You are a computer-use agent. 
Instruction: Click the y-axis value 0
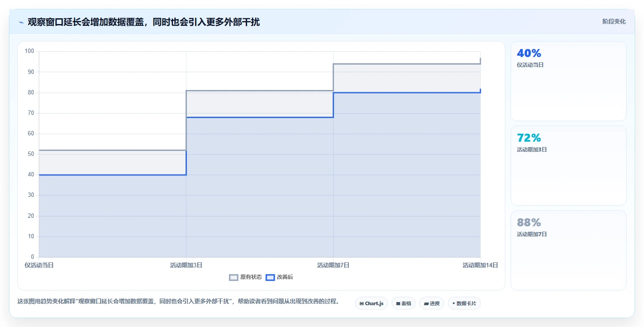coord(33,257)
